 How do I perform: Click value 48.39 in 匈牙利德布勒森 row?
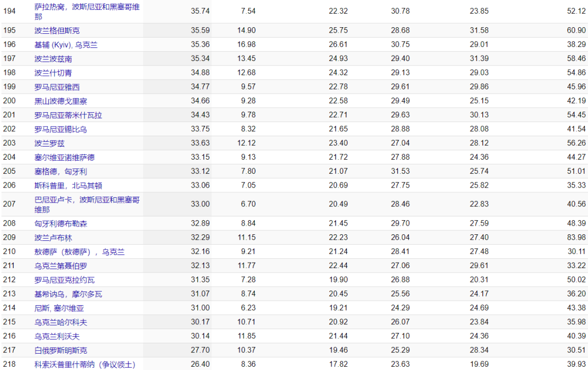point(577,223)
